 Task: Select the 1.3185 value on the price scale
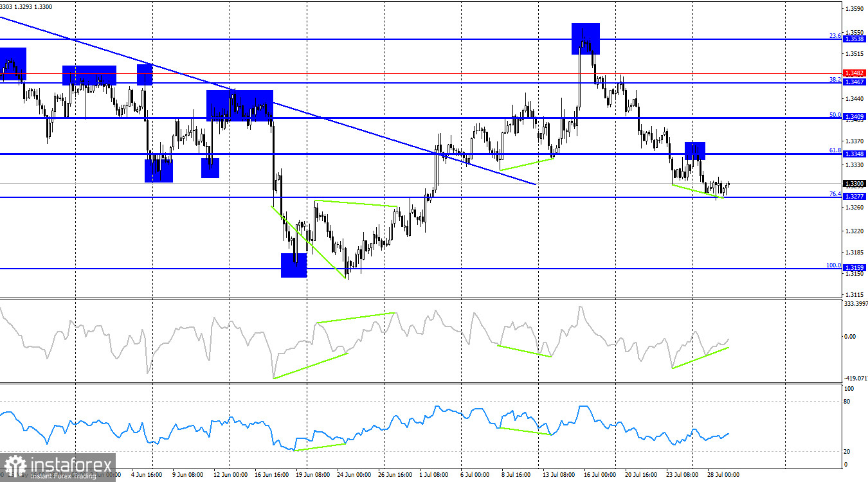(854, 253)
